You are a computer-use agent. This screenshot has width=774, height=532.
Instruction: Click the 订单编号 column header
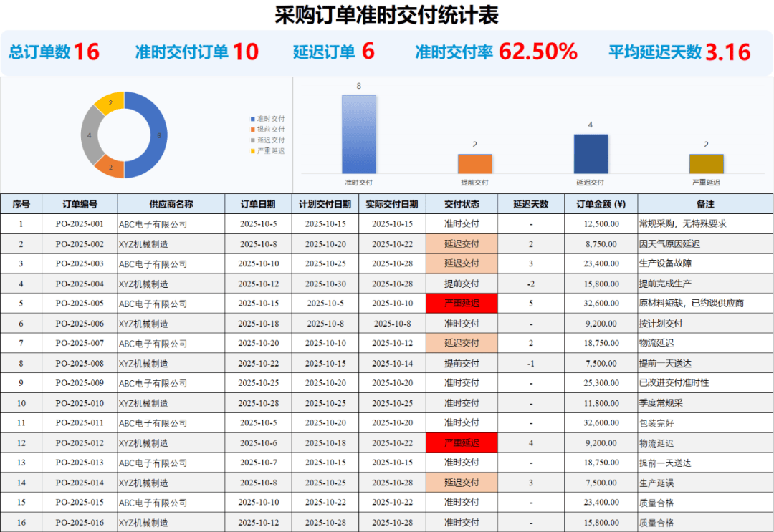(80, 204)
